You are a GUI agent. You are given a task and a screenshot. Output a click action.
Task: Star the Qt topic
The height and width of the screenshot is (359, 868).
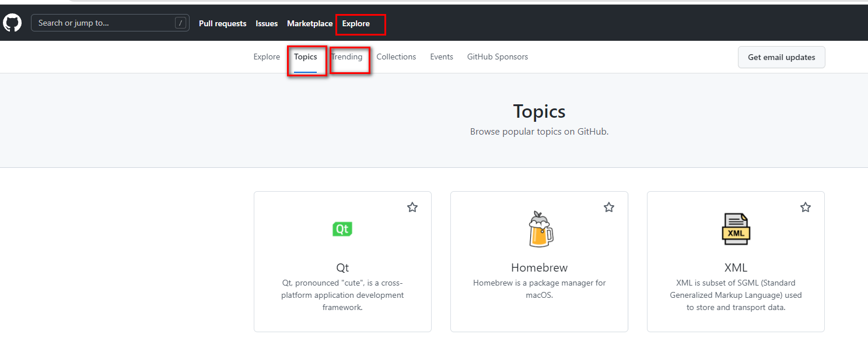tap(412, 207)
